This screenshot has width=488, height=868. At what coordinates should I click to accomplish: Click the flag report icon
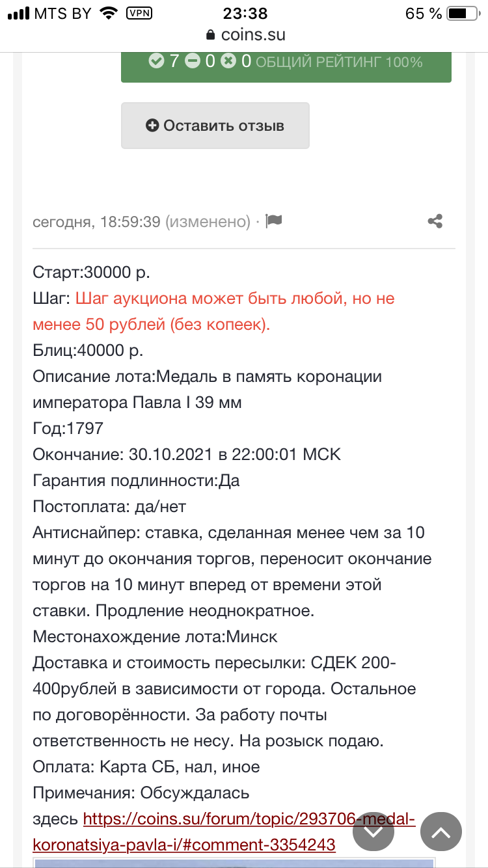tap(274, 221)
